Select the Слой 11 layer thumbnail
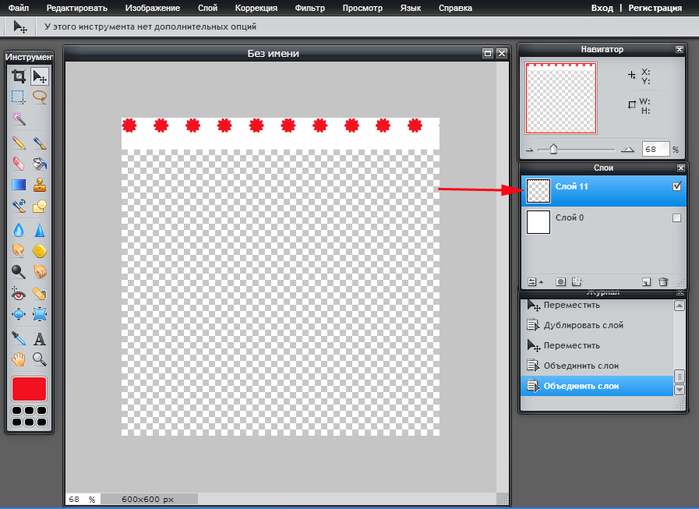The height and width of the screenshot is (509, 699). pyautogui.click(x=539, y=191)
